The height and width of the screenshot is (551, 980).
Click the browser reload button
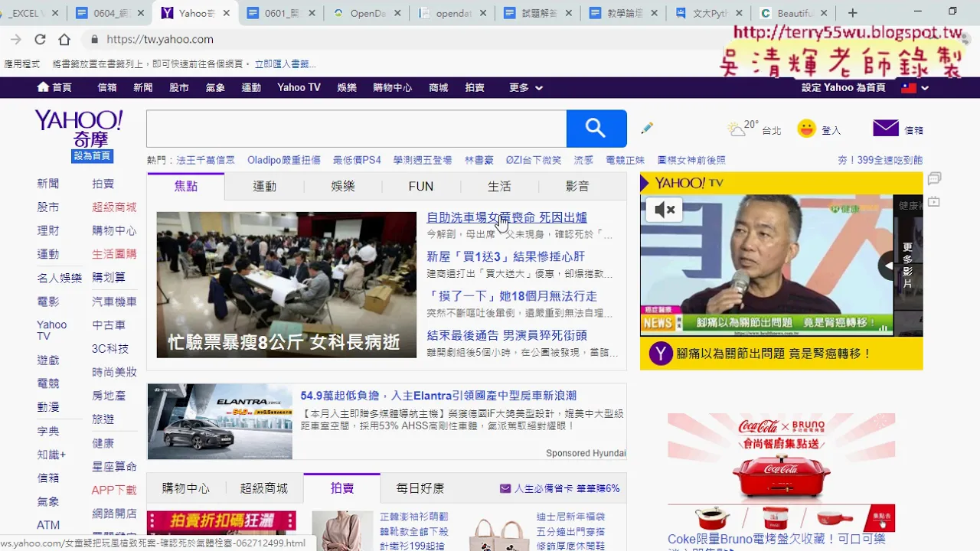pyautogui.click(x=40, y=39)
